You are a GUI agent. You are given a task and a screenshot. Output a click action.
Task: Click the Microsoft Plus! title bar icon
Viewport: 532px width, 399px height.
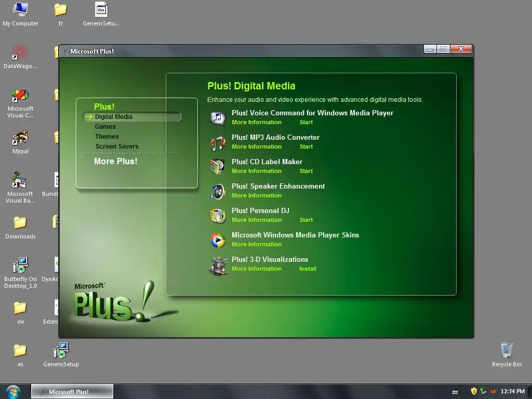(x=64, y=51)
